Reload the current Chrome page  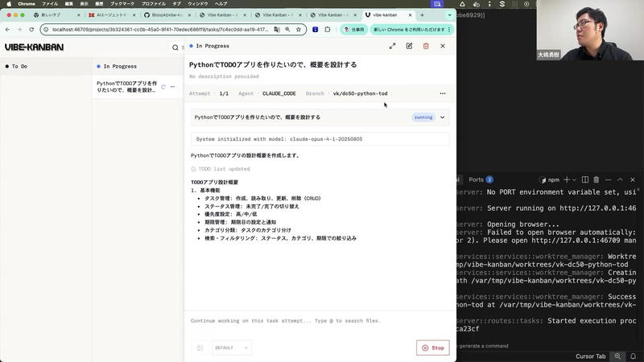tap(31, 30)
